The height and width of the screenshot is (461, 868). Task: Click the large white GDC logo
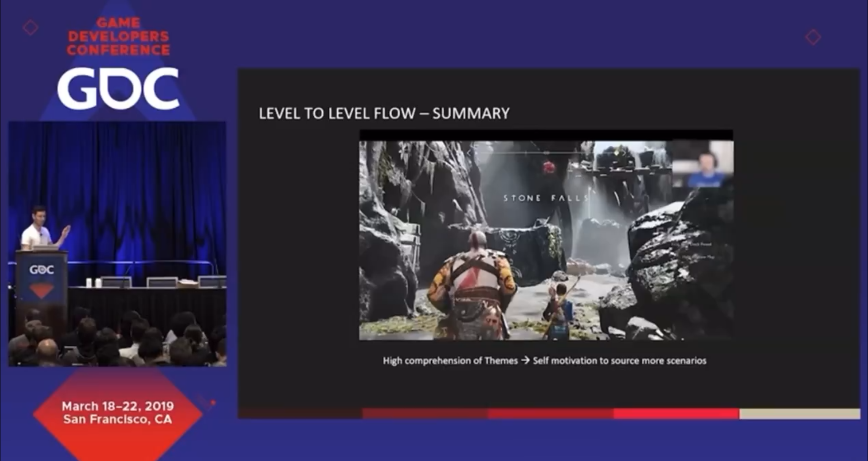click(x=118, y=88)
